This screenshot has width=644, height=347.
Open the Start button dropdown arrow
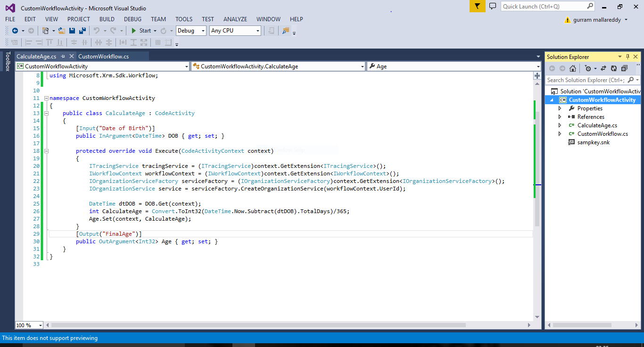pyautogui.click(x=155, y=31)
